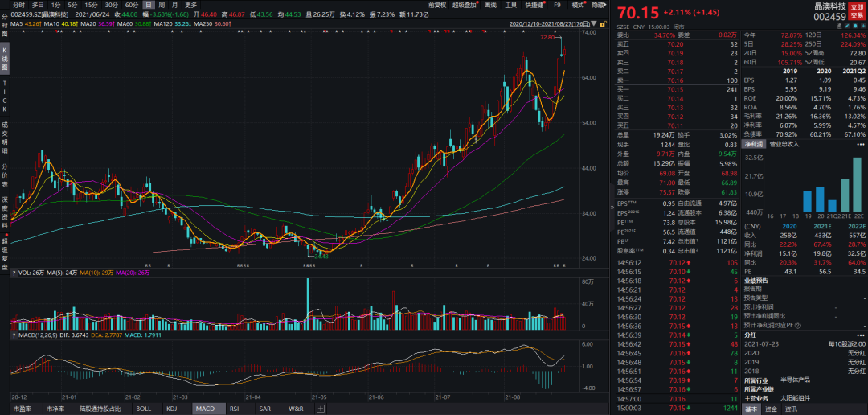Toggle the 60分 minute period

(132, 5)
